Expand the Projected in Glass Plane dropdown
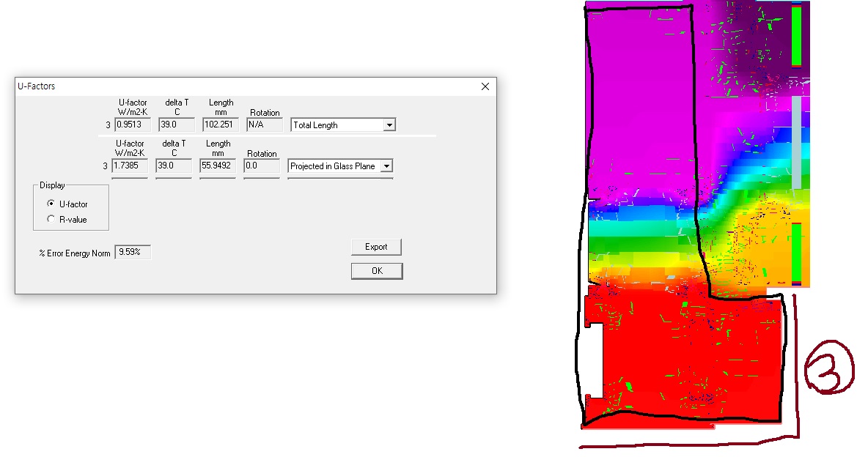Viewport: 868px width, 457px height. click(386, 166)
